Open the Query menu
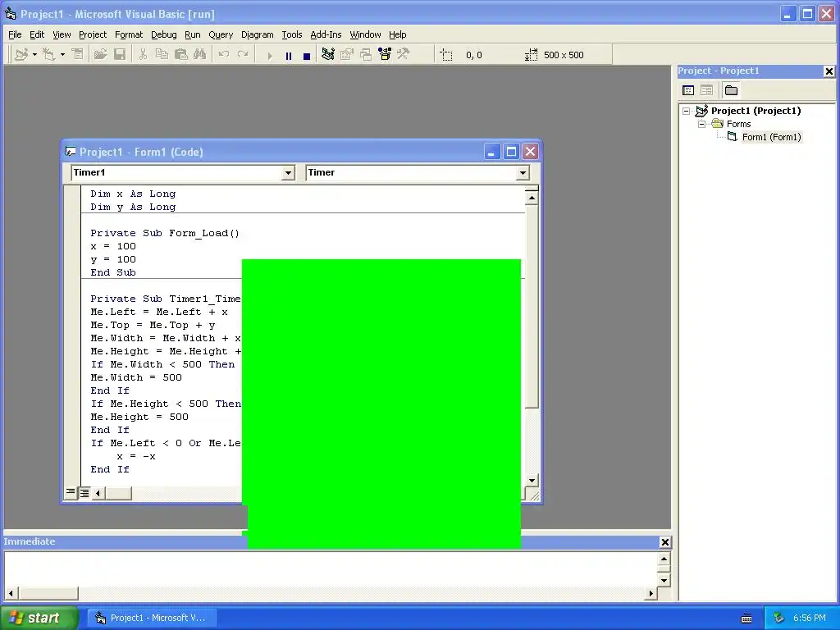Screen dimensions: 840x630 coord(221,34)
